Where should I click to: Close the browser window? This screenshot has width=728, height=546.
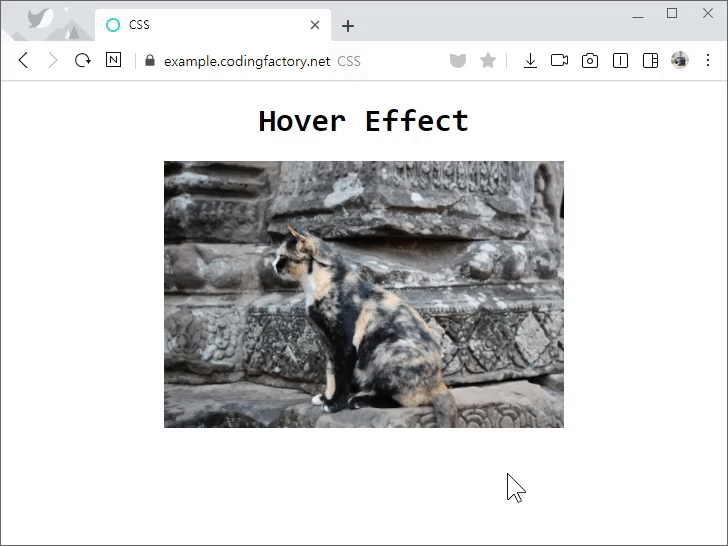coord(708,13)
